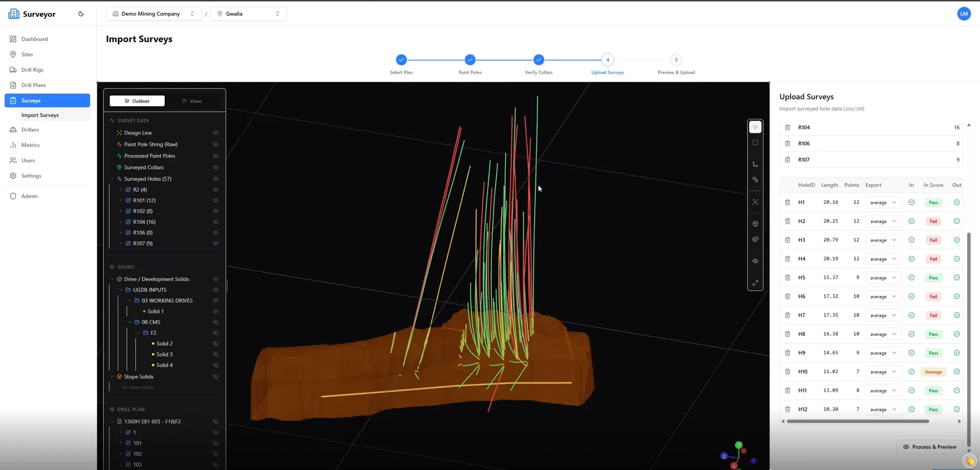
Task: Collapse Surveyed Holes (57) group
Action: click(x=112, y=179)
